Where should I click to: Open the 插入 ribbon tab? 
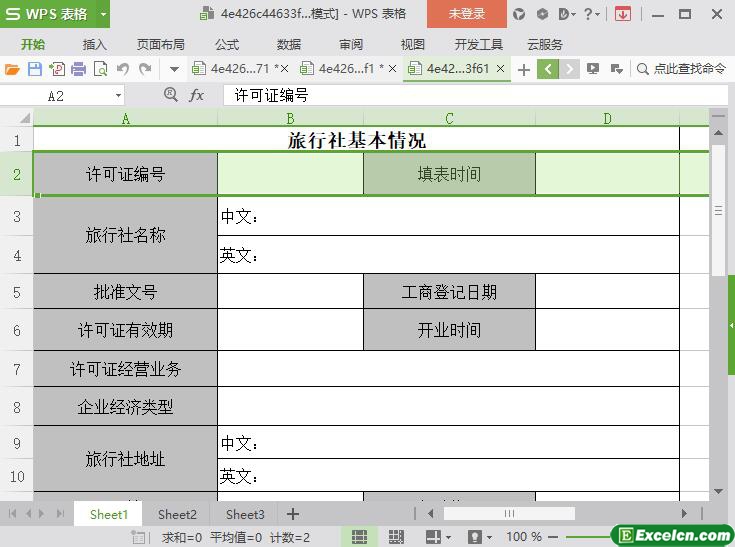click(x=95, y=44)
